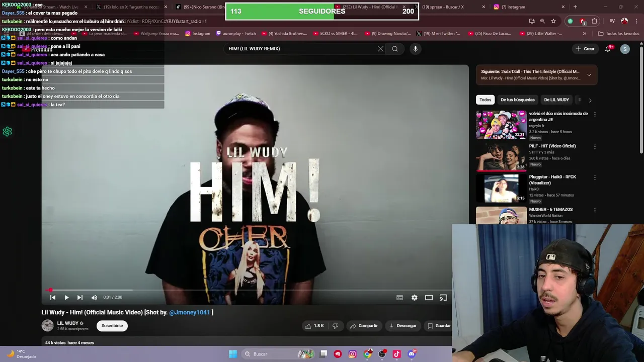Click the Descargar download button
The image size is (644, 362).
point(403,326)
